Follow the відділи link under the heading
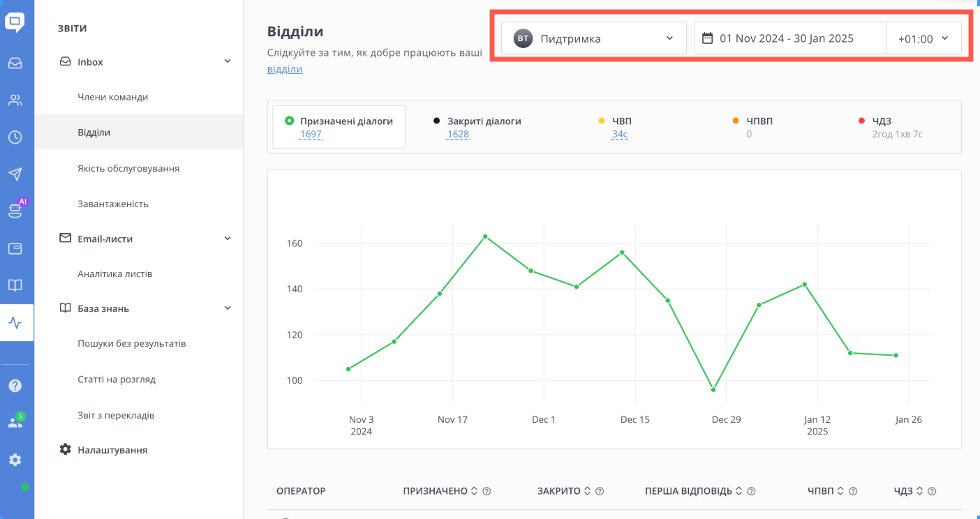Viewport: 980px width, 519px height. (285, 69)
